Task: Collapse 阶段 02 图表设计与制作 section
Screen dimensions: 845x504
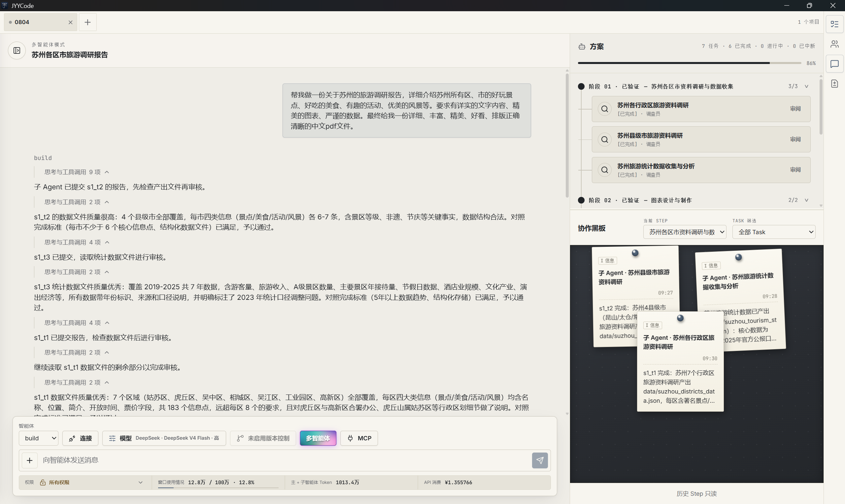Action: click(x=806, y=200)
